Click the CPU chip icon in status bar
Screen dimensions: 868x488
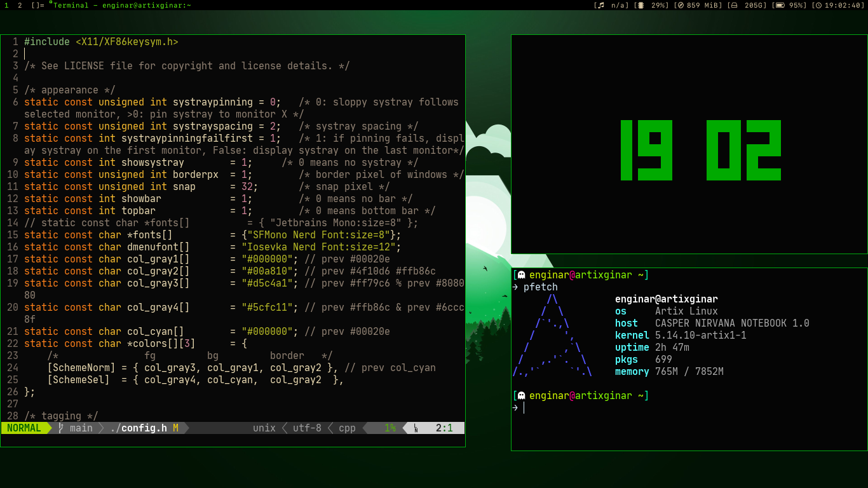[640, 5]
